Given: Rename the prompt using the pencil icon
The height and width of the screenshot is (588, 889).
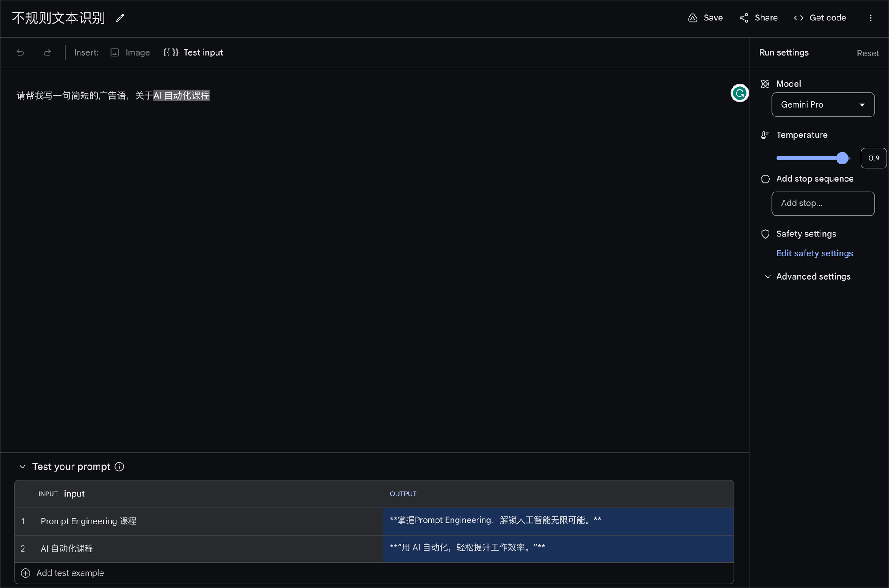Looking at the screenshot, I should click(x=119, y=18).
